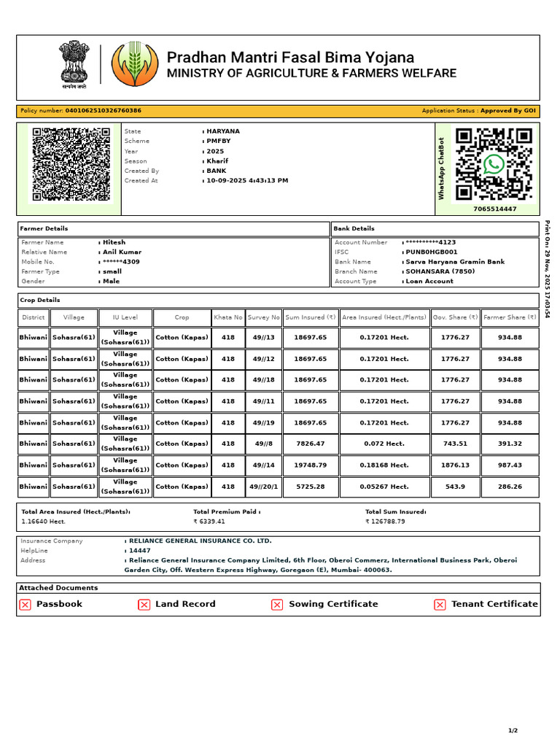Click Application Status Approved By GOI

click(x=478, y=111)
